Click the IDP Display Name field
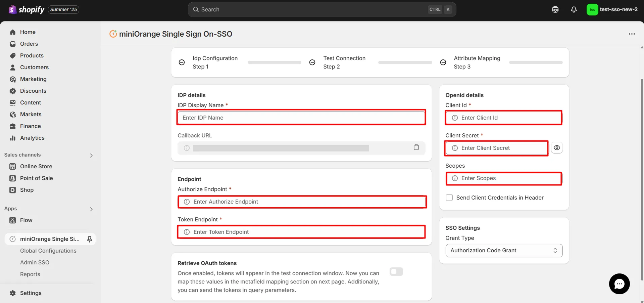This screenshot has height=303, width=644. [301, 118]
